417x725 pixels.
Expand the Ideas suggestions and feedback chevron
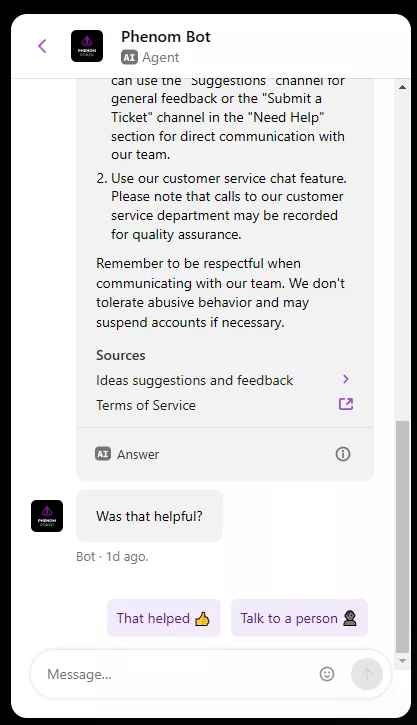tap(346, 379)
